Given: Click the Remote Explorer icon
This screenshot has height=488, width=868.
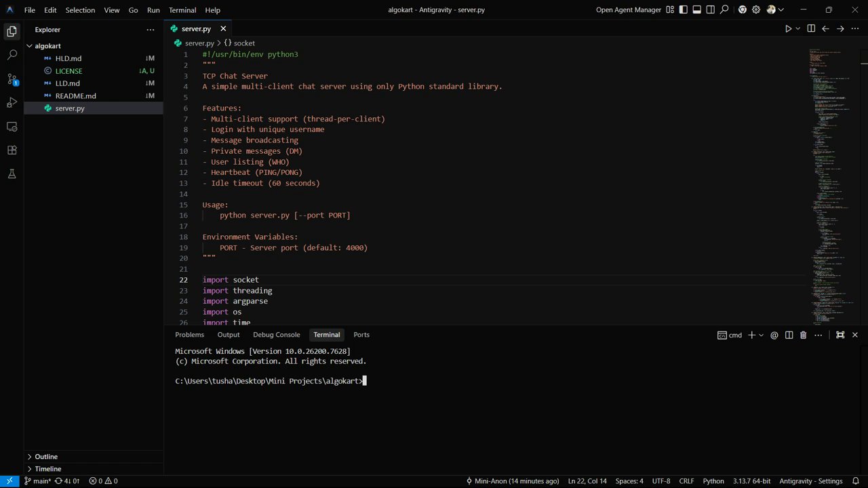Looking at the screenshot, I should (12, 127).
